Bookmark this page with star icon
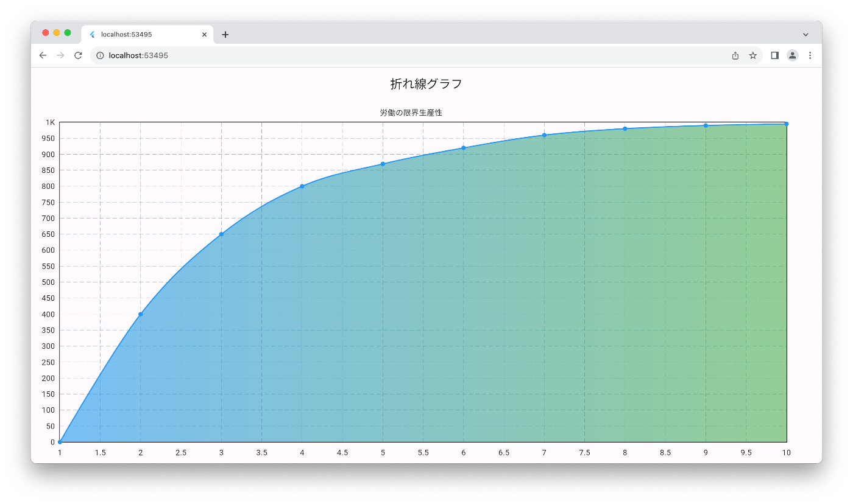Viewport: 853px width, 504px height. (753, 55)
